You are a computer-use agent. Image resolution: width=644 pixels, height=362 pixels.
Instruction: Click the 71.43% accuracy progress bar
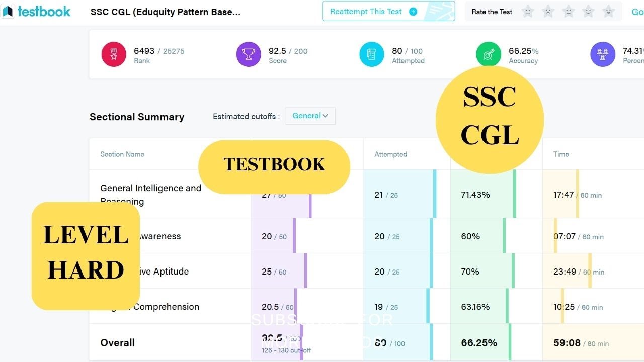tap(514, 194)
